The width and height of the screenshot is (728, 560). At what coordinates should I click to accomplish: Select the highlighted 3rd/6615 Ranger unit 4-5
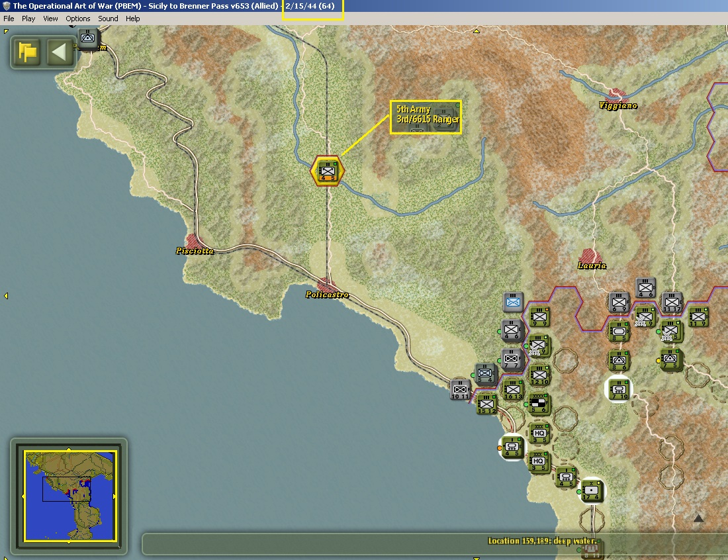pyautogui.click(x=328, y=171)
